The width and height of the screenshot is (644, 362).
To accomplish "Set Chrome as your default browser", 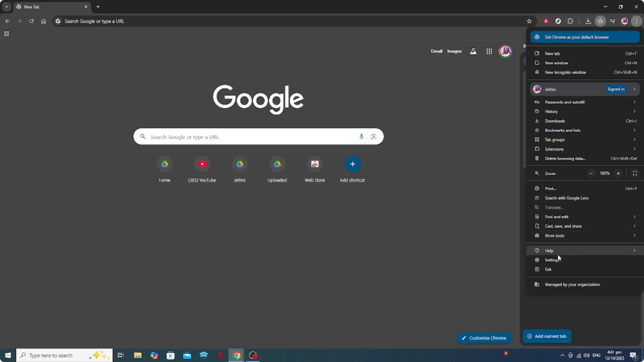I will point(585,37).
